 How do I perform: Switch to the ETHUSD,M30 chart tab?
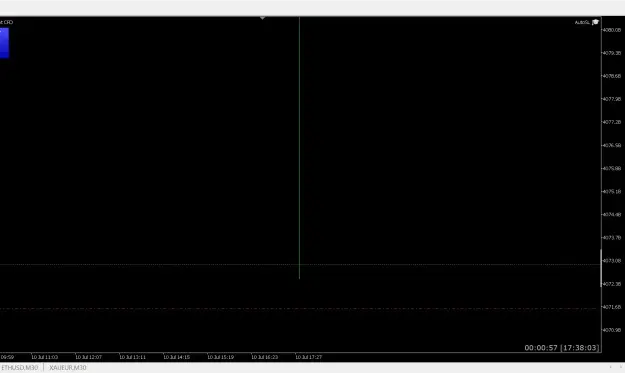click(x=20, y=367)
